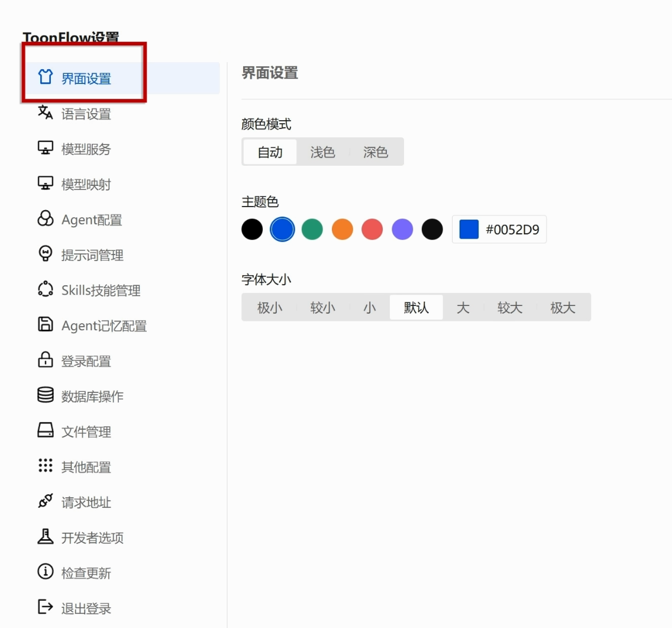672x628 pixels.
Task: Click the Agent配置 overlapping circles icon
Action: point(45,219)
